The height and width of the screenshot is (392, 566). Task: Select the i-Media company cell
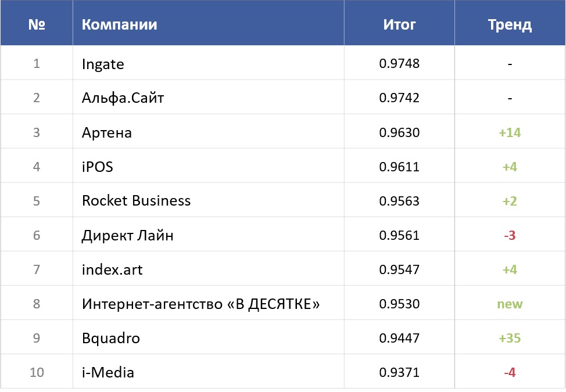coord(108,372)
